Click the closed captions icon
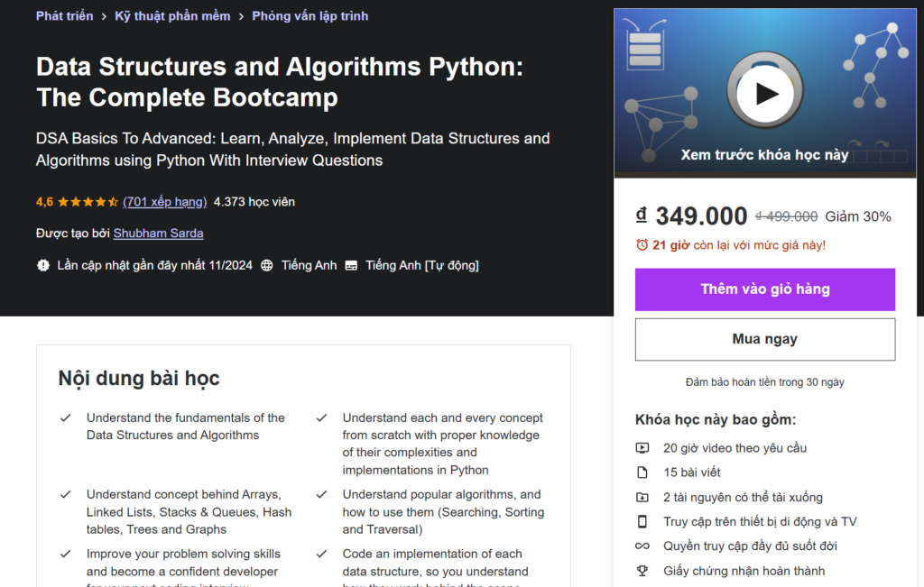Screen dimensions: 924x587 [351, 265]
